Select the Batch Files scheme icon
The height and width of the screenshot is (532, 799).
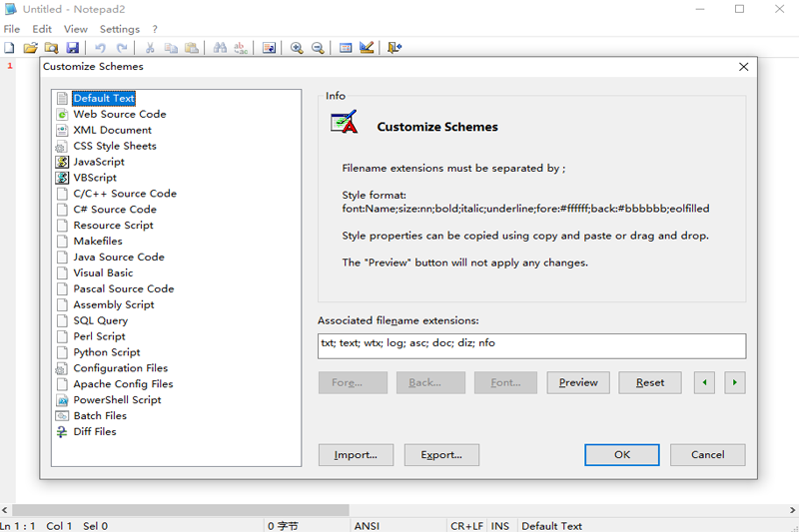point(62,416)
